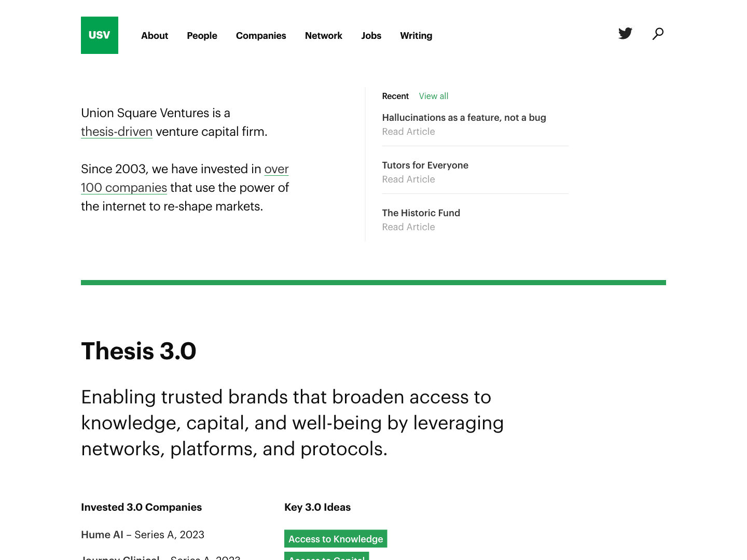Open the Jobs page
747x560 pixels.
(x=371, y=36)
